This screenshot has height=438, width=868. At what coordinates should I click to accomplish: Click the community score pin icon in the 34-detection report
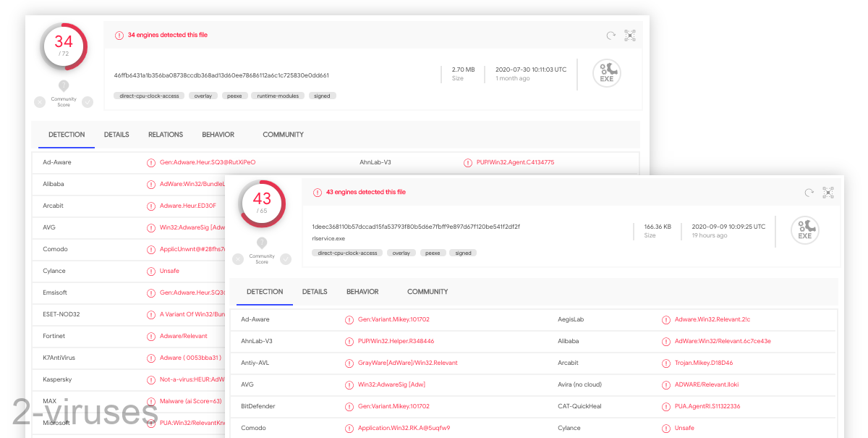tap(64, 85)
